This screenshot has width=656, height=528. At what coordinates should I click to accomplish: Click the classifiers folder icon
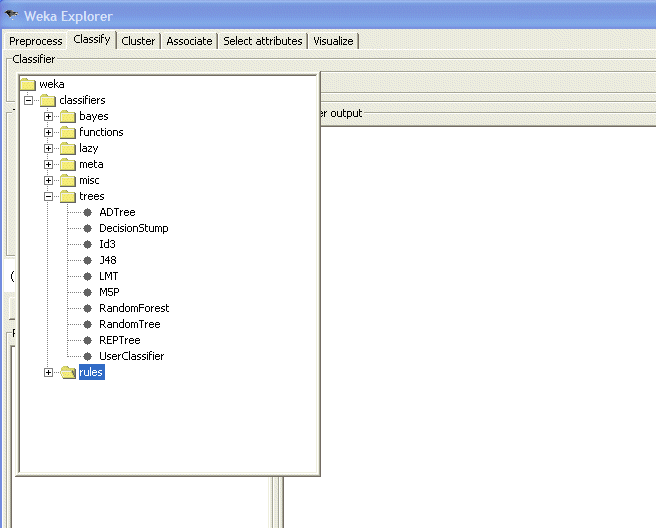tap(47, 100)
